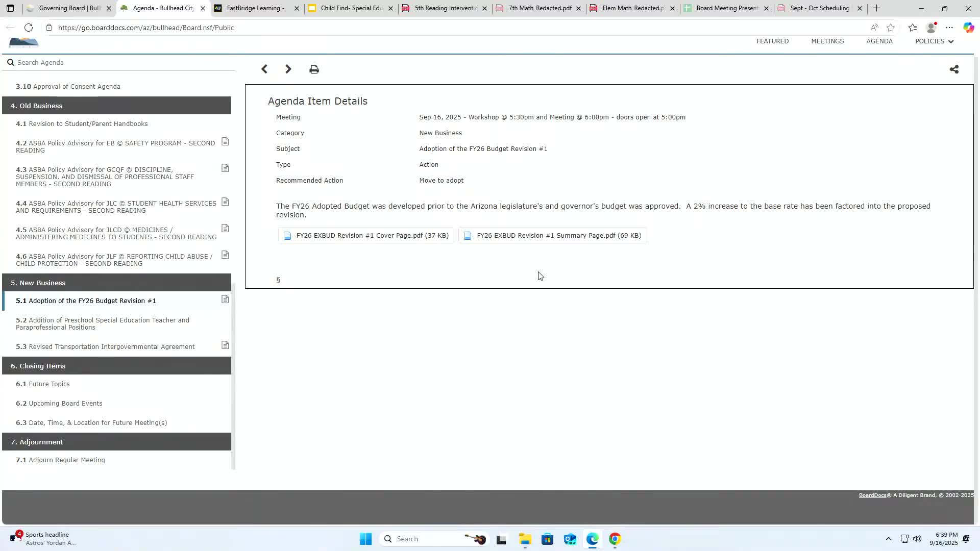
Task: Collapse the 6. Closing Items section
Action: 116,366
